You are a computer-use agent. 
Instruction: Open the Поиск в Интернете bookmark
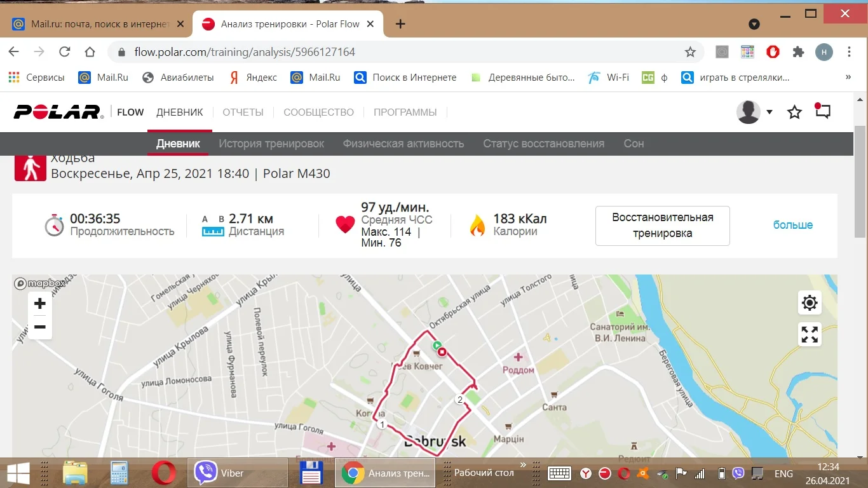[405, 78]
